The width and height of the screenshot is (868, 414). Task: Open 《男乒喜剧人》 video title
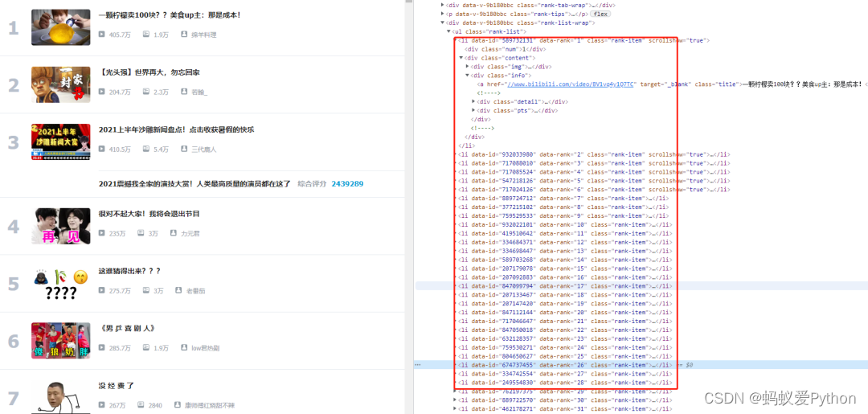pos(126,328)
